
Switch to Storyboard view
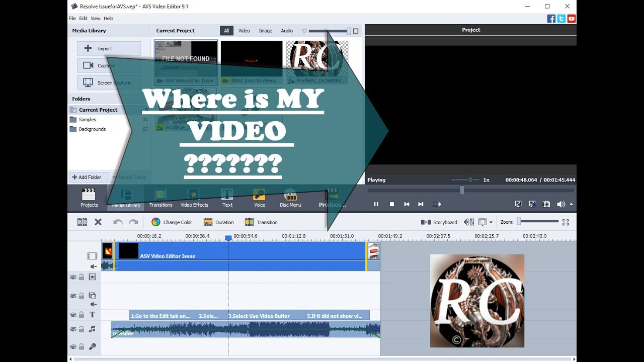[x=439, y=222]
